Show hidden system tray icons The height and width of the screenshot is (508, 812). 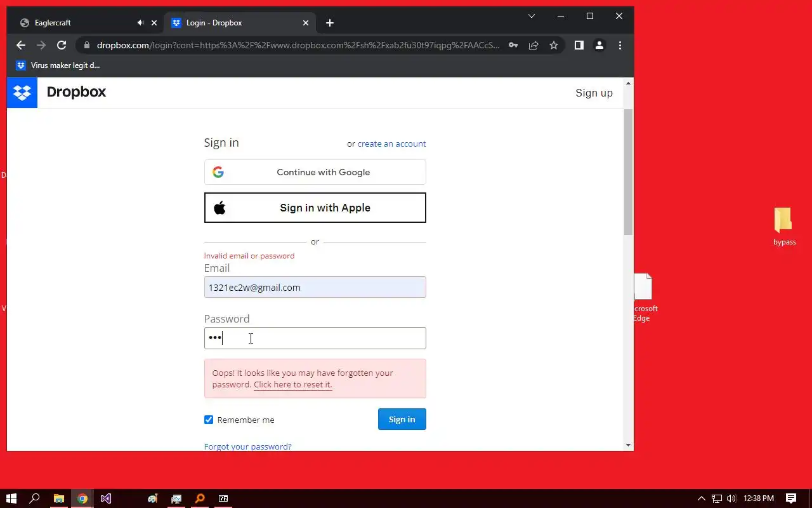tap(701, 498)
